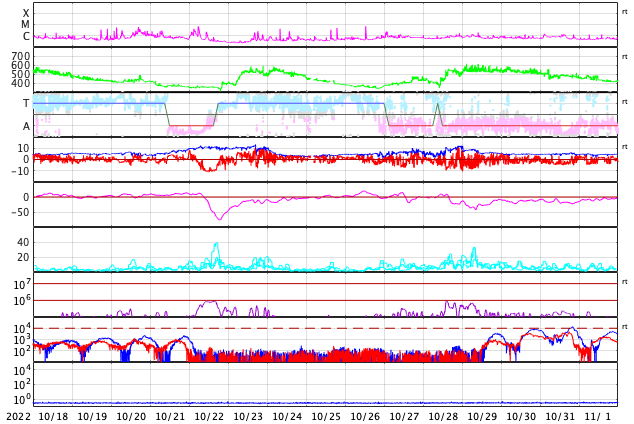Click the 10/29 date label
Screen dimensions: 634x424
(482, 416)
